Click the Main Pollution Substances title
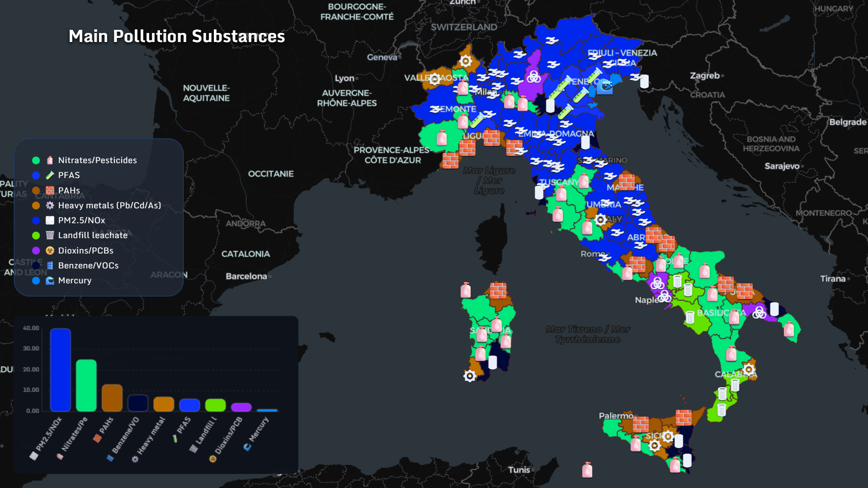This screenshot has width=868, height=488. [x=177, y=36]
